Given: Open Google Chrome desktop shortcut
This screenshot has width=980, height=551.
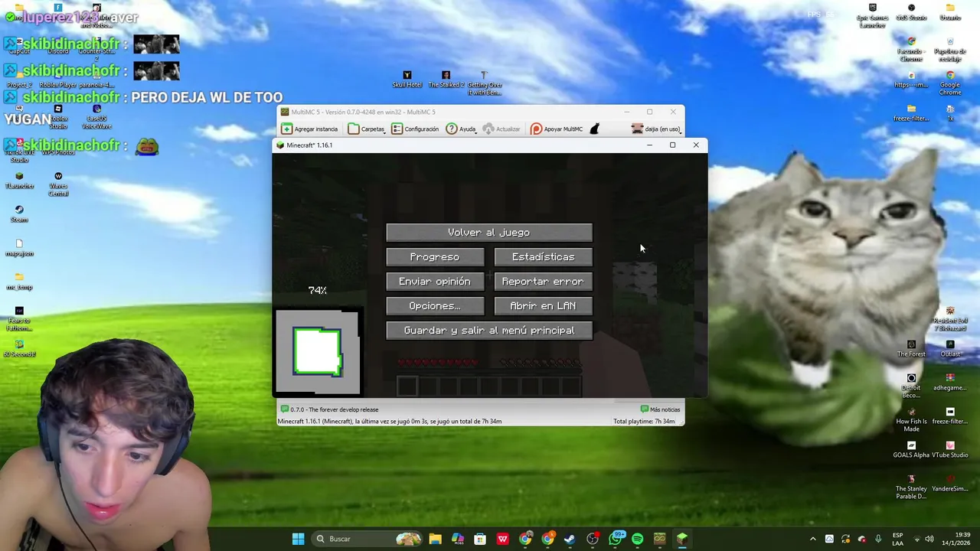Looking at the screenshot, I should (950, 83).
